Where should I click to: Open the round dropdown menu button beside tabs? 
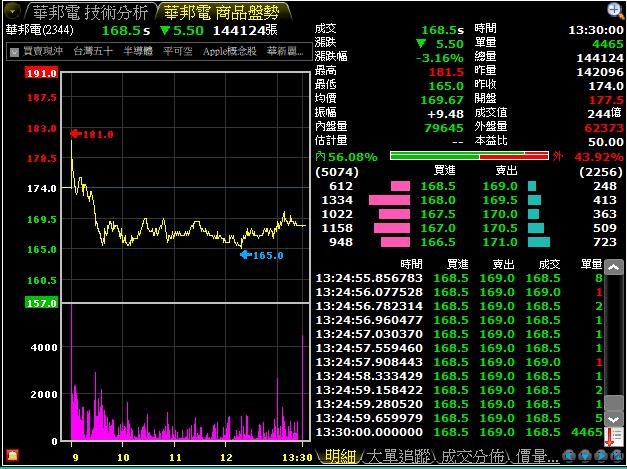tap(12, 12)
